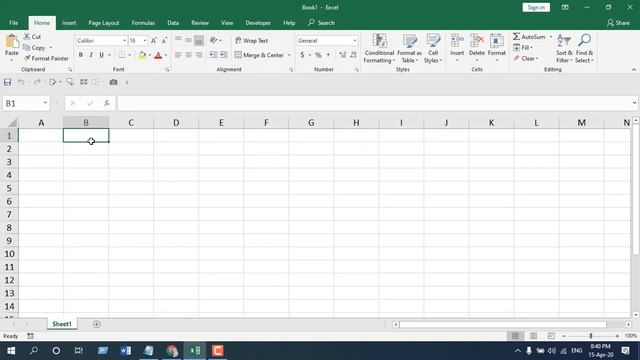Switch to the Insert tab

click(69, 23)
